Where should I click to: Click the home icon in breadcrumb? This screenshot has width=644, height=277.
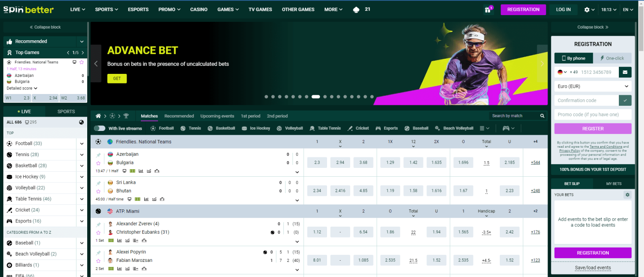pyautogui.click(x=98, y=116)
